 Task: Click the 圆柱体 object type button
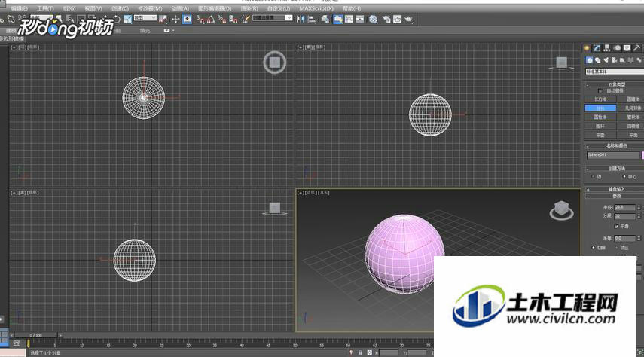600,117
